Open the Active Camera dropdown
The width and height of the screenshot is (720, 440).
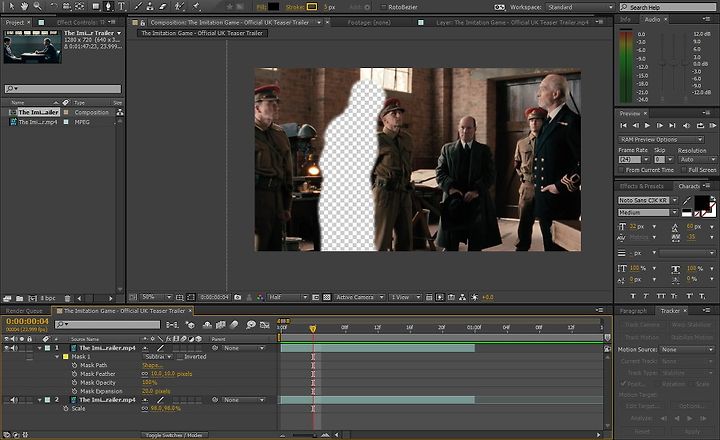click(360, 297)
